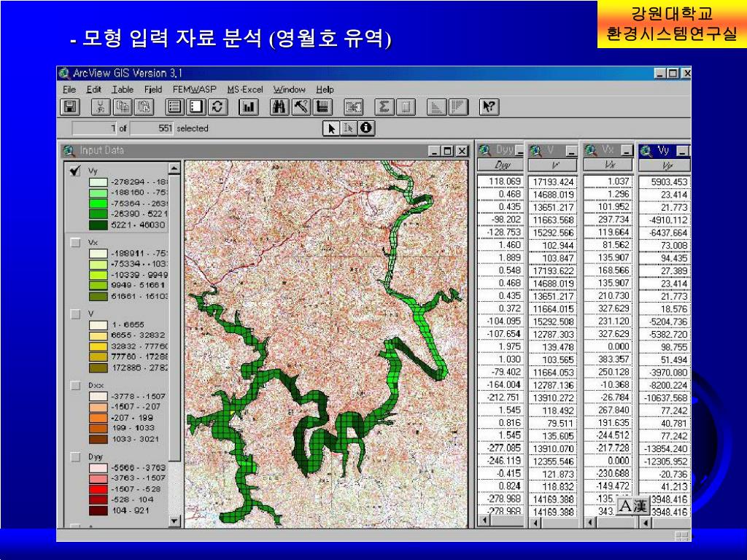Click the Save project toolbar icon
This screenshot has height=560, width=747.
(x=70, y=106)
